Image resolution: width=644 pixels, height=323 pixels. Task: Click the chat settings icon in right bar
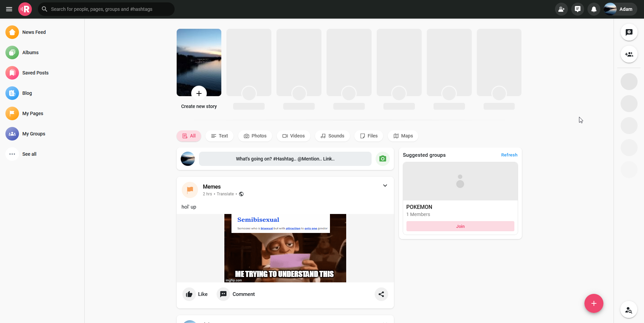click(x=629, y=32)
